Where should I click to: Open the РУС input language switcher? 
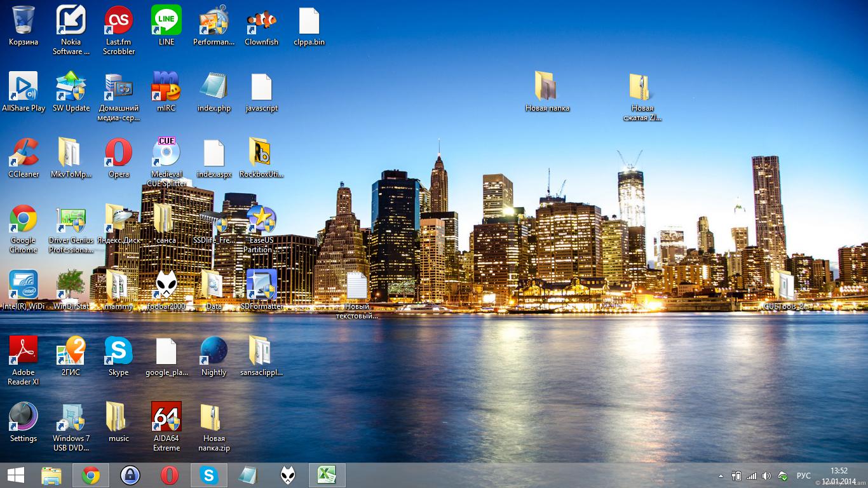point(803,476)
